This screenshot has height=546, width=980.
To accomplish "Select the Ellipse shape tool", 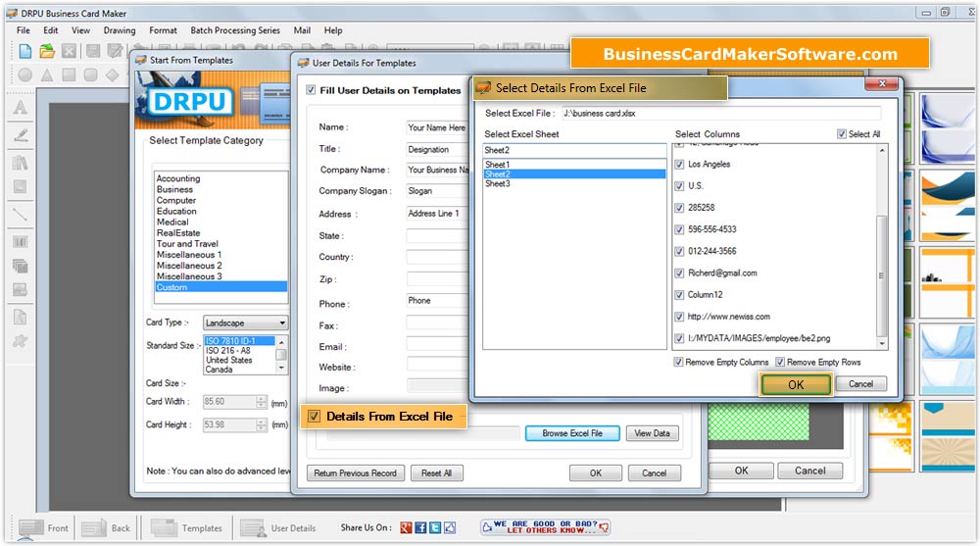I will coord(25,75).
